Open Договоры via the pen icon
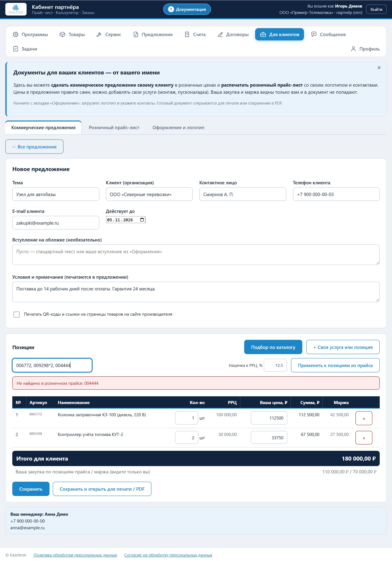Viewport: 392px width, 562px height. tap(220, 35)
